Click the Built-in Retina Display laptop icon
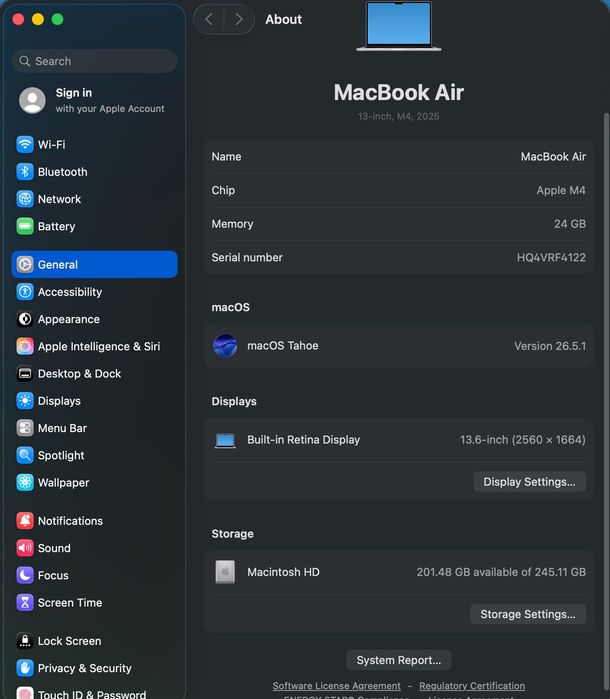610x699 pixels. pos(225,440)
